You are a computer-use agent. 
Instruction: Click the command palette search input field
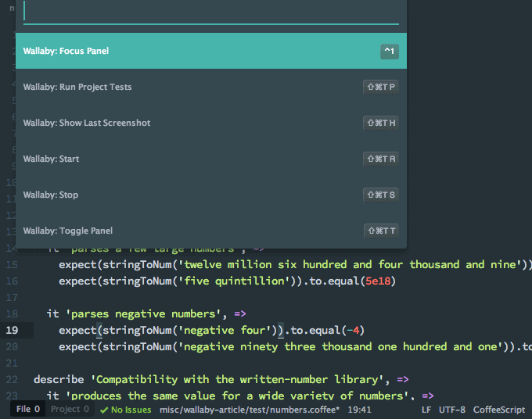(211, 13)
